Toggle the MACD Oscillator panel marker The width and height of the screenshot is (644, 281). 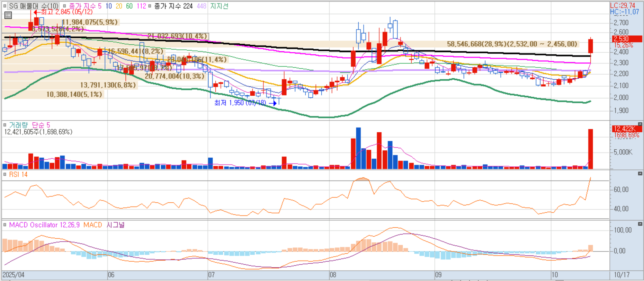click(x=5, y=225)
